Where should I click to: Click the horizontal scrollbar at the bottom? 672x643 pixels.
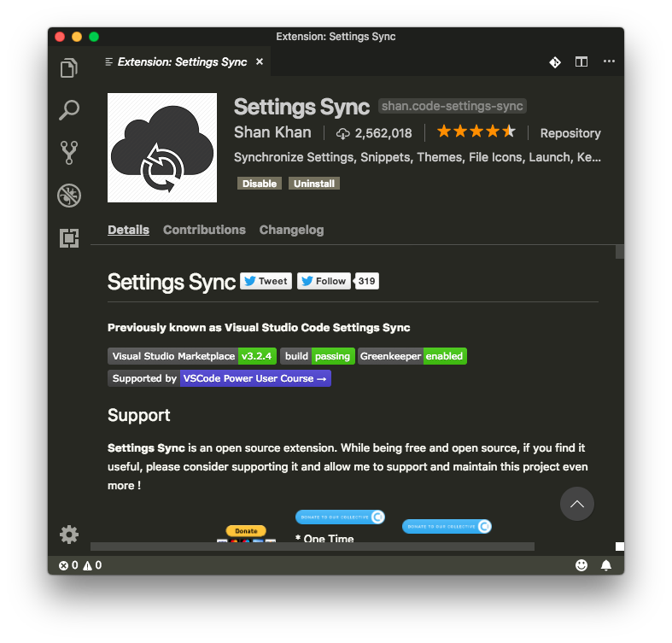pos(313,547)
